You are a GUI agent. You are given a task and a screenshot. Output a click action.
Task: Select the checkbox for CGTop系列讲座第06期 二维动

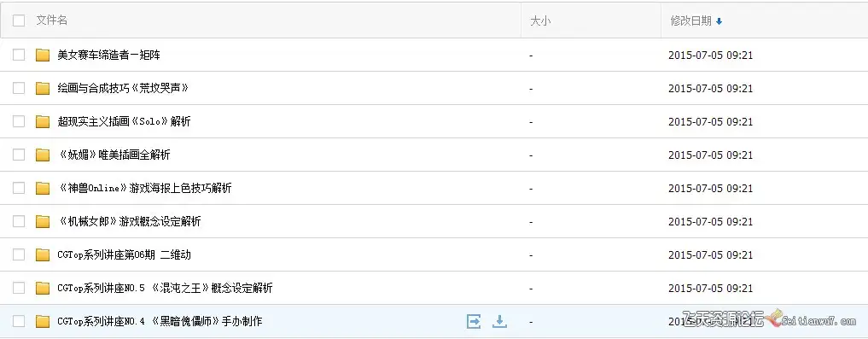19,254
